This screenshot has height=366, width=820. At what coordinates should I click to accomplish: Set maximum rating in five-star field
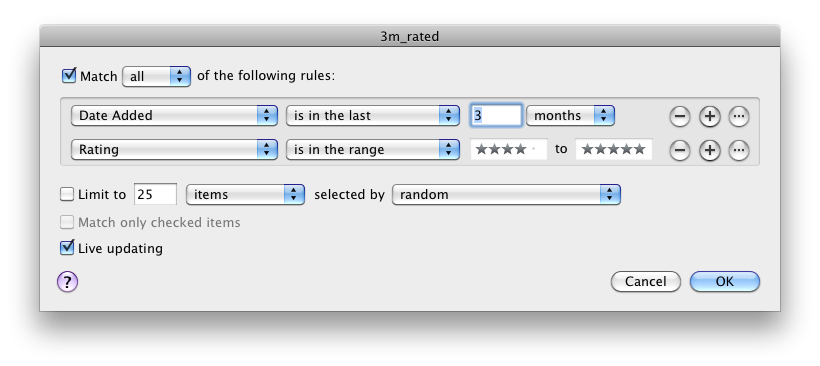613,150
